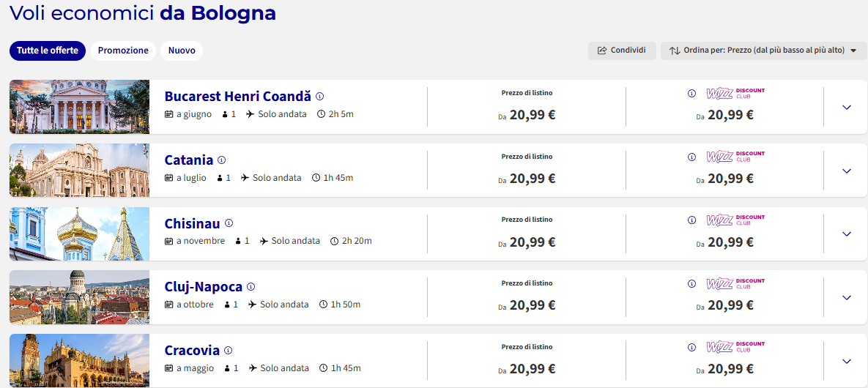
Task: Click Wizz Discount Club info icon in Chisinau row
Action: (691, 220)
